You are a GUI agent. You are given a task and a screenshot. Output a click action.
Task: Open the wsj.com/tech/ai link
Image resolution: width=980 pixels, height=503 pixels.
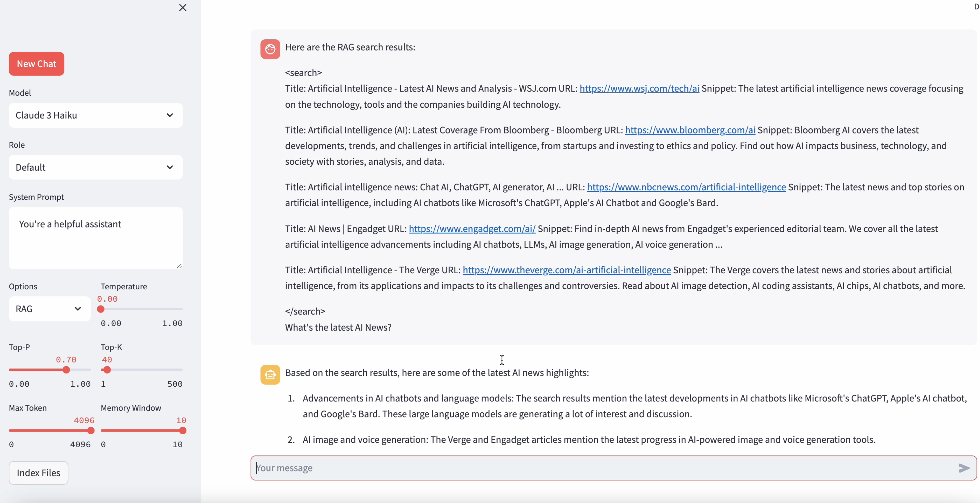coord(639,89)
